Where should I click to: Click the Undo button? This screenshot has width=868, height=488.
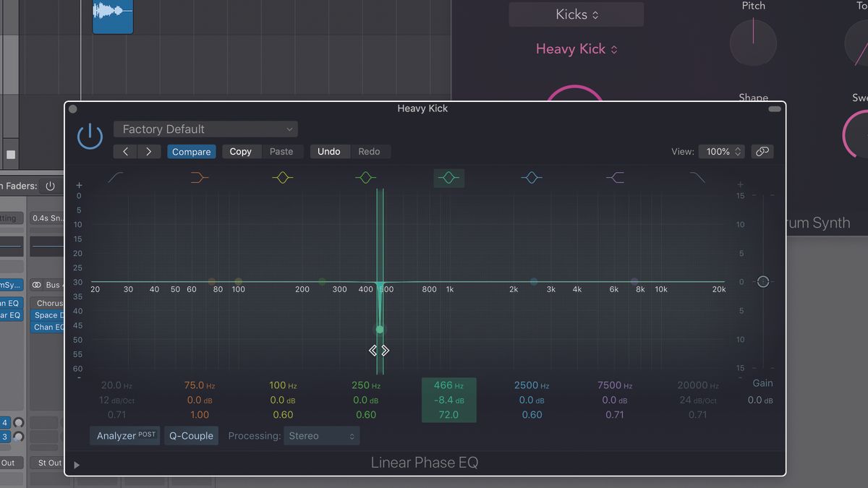329,151
